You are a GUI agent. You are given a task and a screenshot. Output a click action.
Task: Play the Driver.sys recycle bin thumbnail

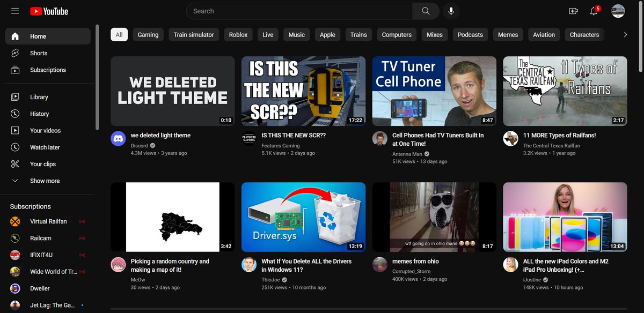[303, 217]
